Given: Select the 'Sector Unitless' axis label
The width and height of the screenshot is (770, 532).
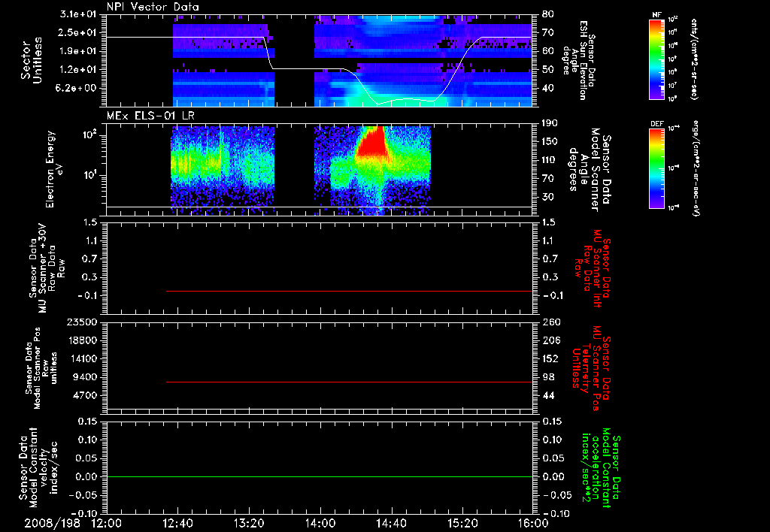Looking at the screenshot, I should click(x=32, y=60).
